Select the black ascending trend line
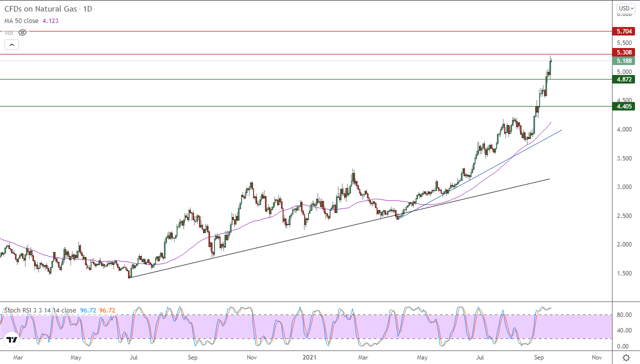The height and width of the screenshot is (364, 640). (x=339, y=228)
